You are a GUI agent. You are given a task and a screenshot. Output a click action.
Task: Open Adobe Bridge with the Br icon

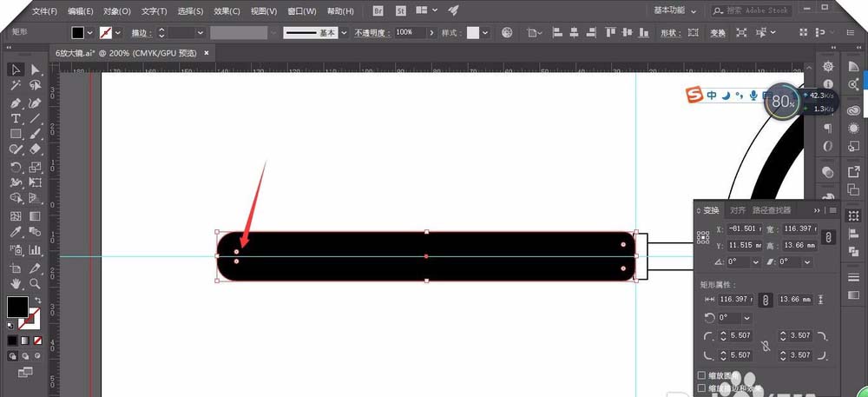tap(378, 10)
